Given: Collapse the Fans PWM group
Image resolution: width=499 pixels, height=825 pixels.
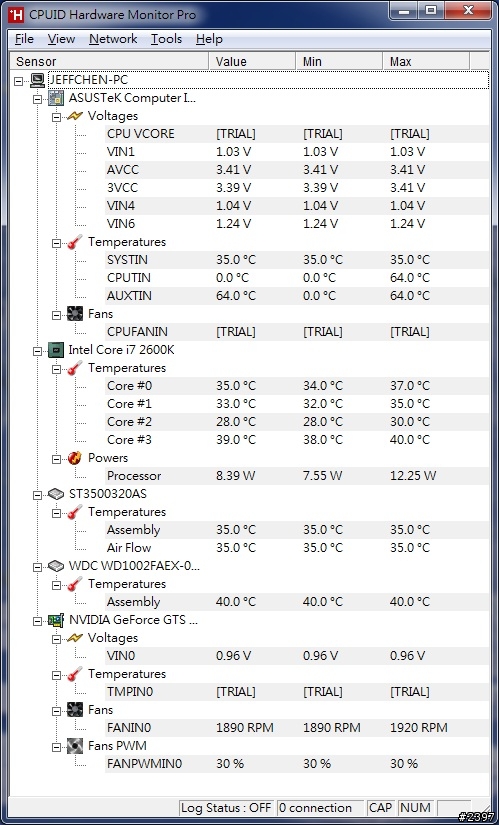Looking at the screenshot, I should pyautogui.click(x=56, y=747).
